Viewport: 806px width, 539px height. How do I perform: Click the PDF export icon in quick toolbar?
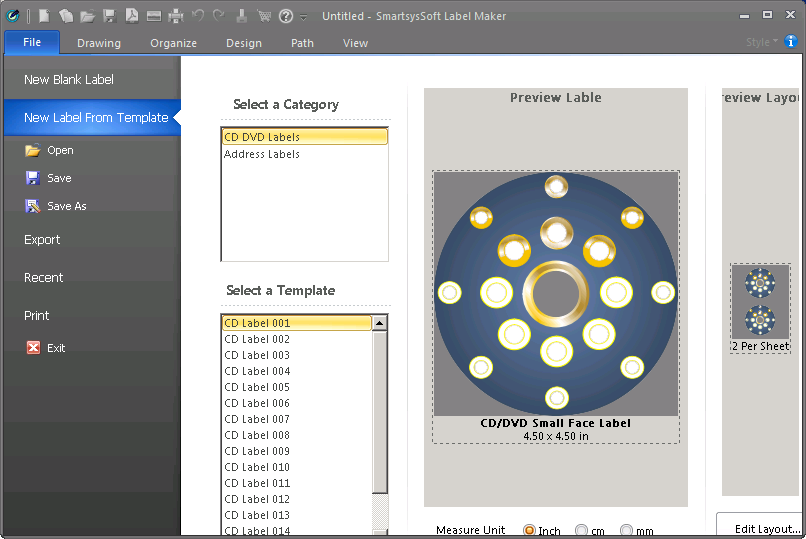131,16
